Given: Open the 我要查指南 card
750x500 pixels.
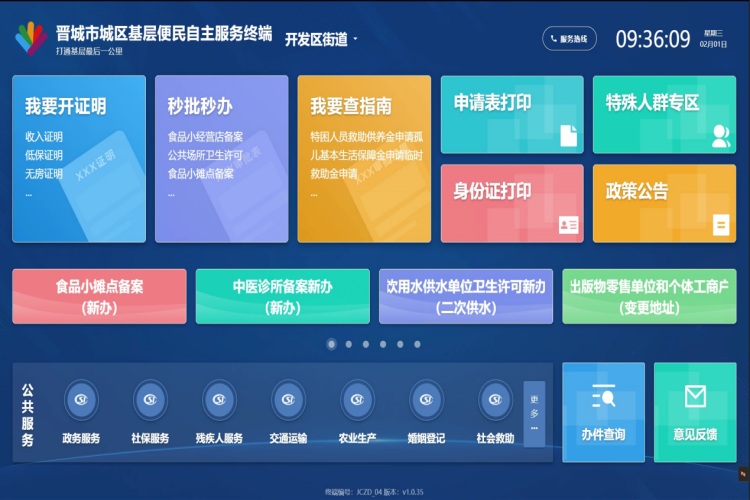Looking at the screenshot, I should click(363, 158).
